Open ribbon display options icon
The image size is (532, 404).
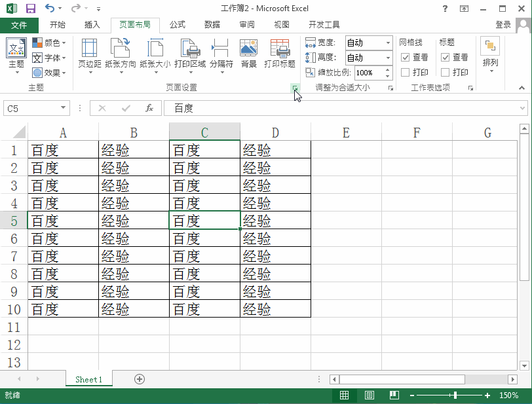(464, 9)
